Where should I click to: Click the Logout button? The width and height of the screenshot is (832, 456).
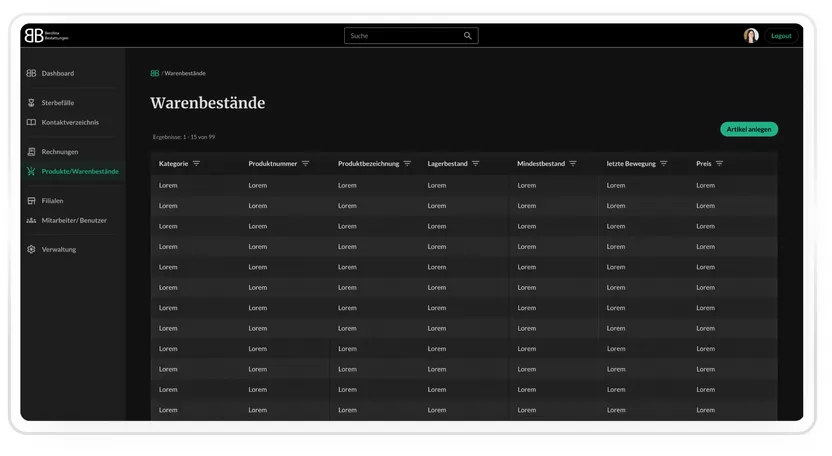pos(781,36)
